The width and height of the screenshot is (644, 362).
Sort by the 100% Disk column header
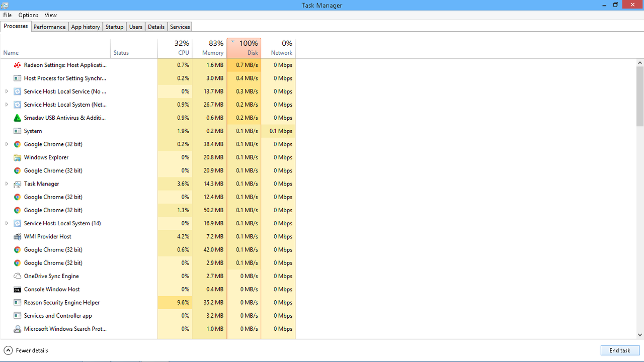(x=244, y=48)
